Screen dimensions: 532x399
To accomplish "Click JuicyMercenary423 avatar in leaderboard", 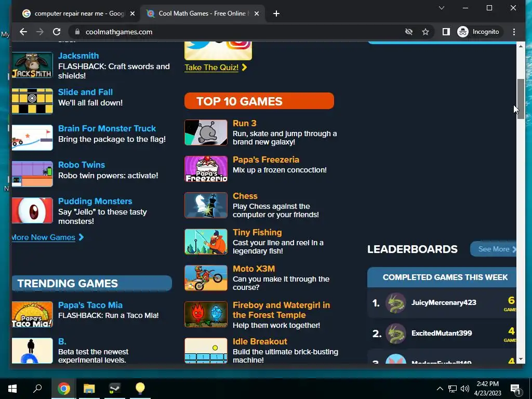I will pos(395,303).
